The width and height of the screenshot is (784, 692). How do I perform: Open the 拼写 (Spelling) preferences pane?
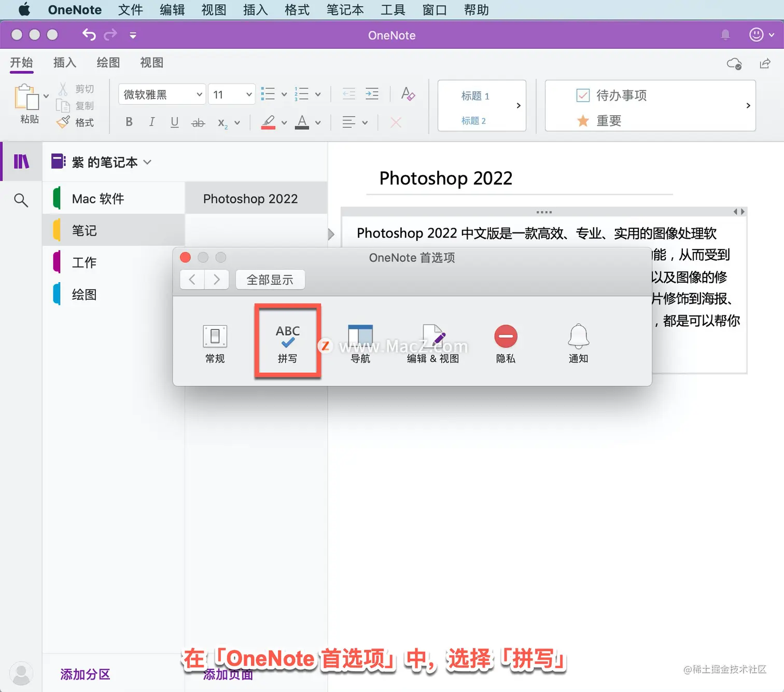pyautogui.click(x=288, y=343)
